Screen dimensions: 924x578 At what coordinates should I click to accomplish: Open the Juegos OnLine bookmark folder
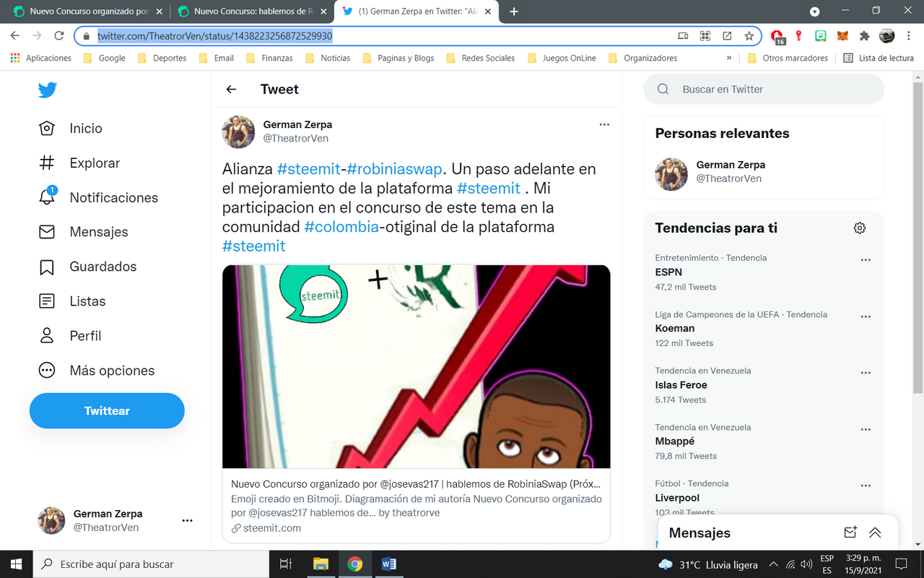point(562,58)
